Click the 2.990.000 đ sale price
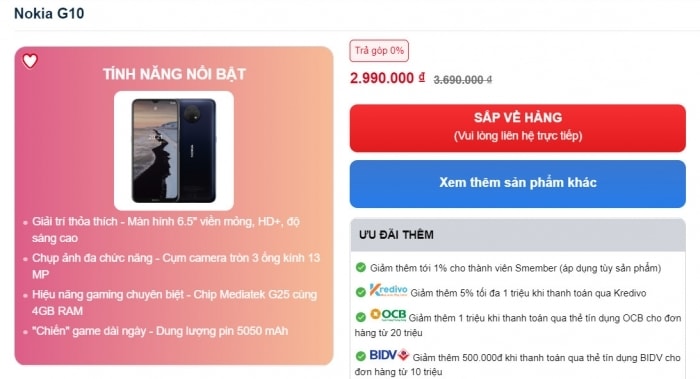Image resolution: width=700 pixels, height=379 pixels. coord(387,78)
